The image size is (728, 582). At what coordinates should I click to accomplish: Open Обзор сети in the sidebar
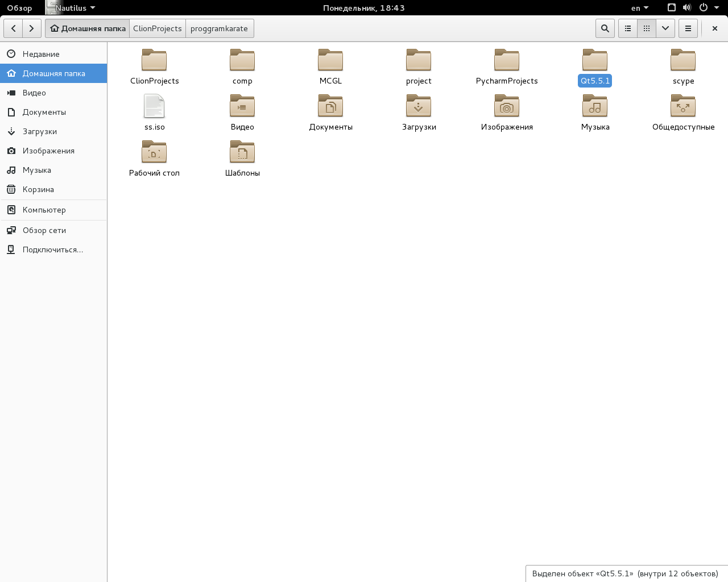coord(53,230)
